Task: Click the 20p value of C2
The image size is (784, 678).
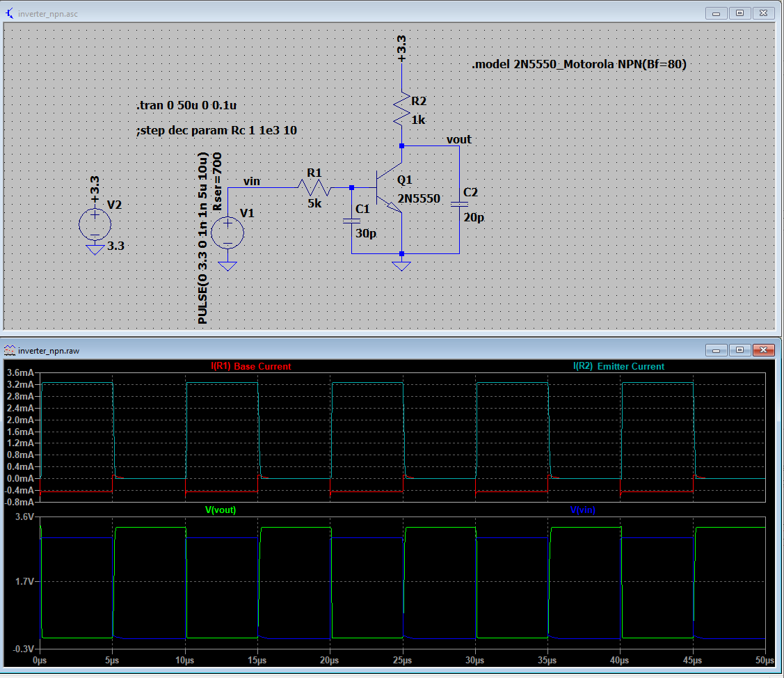Action: click(x=474, y=218)
